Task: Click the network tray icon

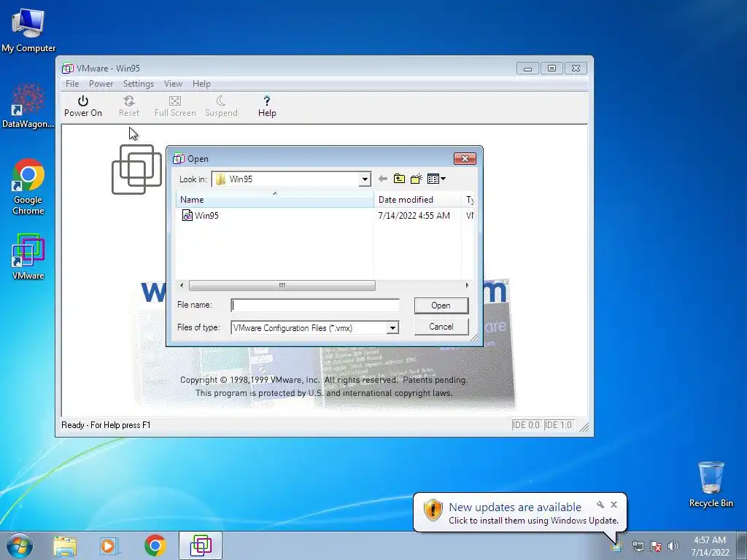Action: pyautogui.click(x=638, y=546)
